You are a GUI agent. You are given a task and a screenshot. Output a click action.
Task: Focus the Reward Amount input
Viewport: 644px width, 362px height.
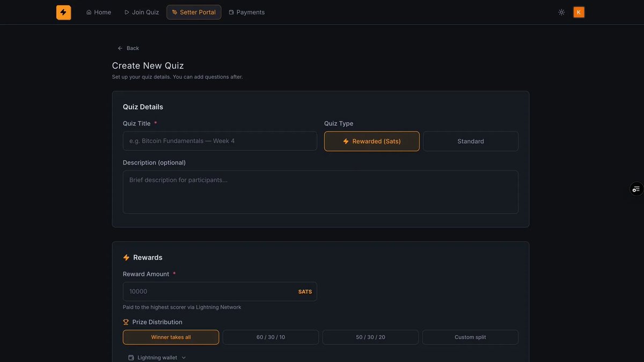point(220,292)
